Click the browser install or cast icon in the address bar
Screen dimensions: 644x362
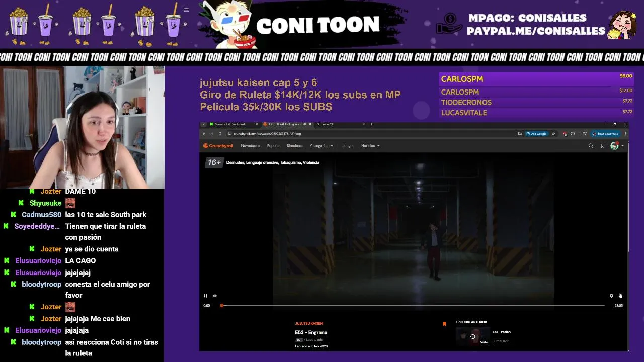[520, 134]
